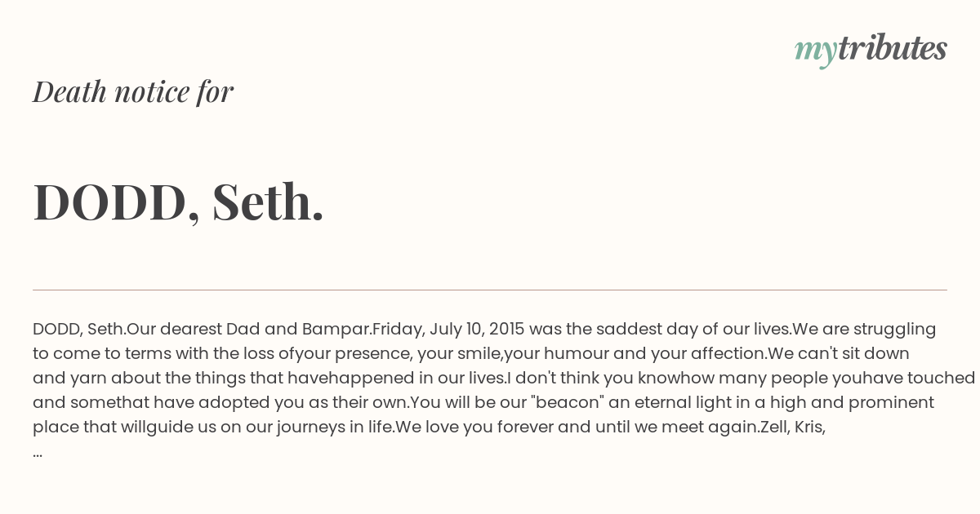Click the trailing ellipsis below the notice

[x=38, y=452]
